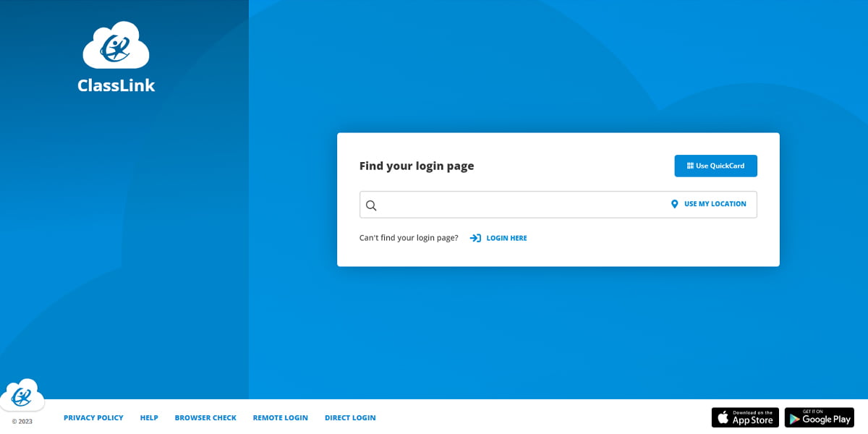
Task: Go to DIRECT LOGIN
Action: tap(350, 417)
